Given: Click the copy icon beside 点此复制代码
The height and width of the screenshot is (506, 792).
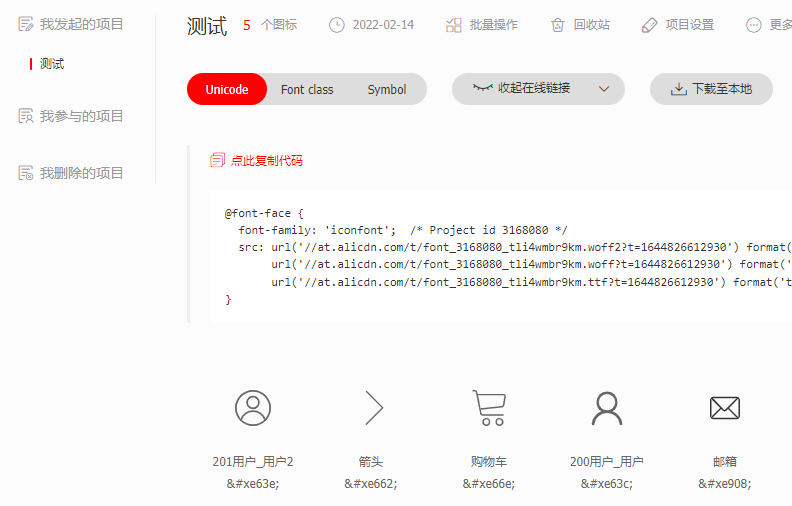Looking at the screenshot, I should coord(218,160).
